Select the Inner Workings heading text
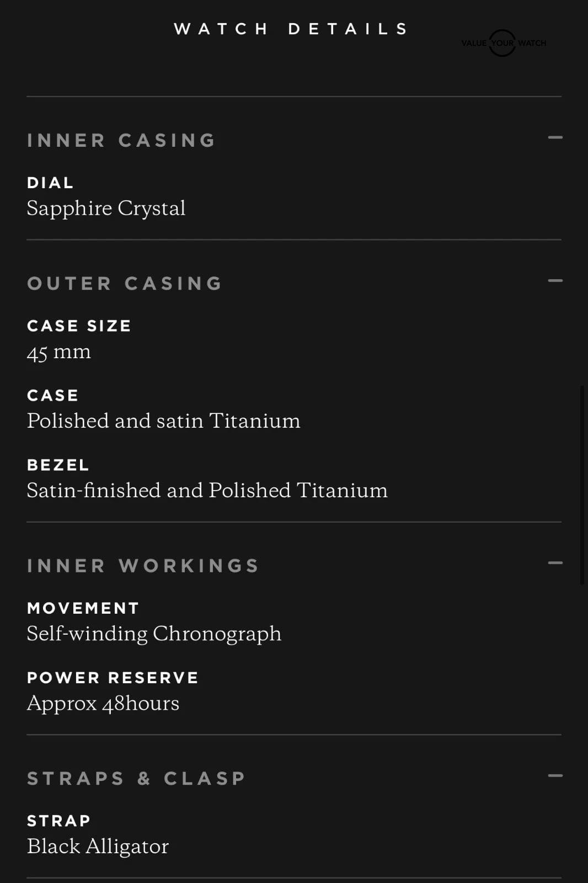Viewport: 588px width, 883px height. [x=143, y=566]
